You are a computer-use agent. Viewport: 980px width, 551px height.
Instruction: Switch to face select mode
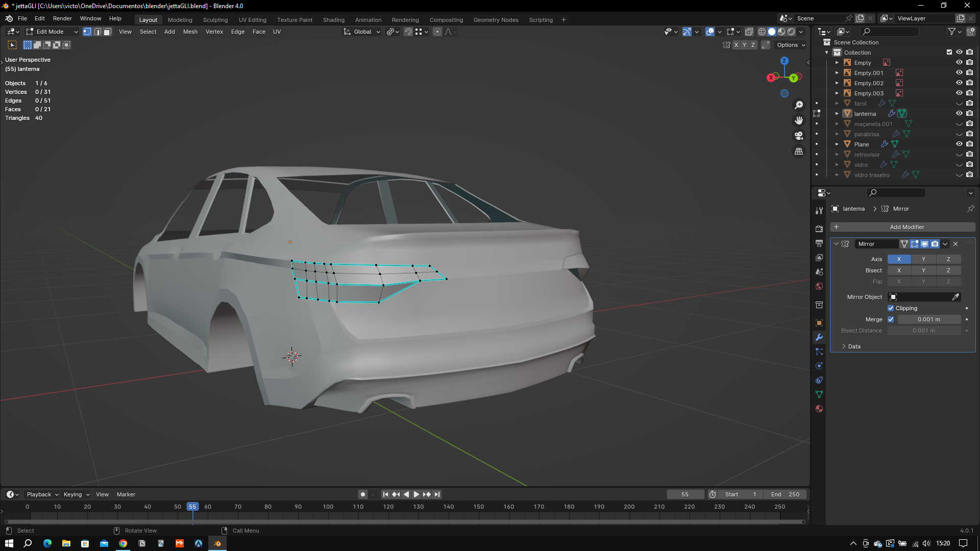[x=107, y=32]
